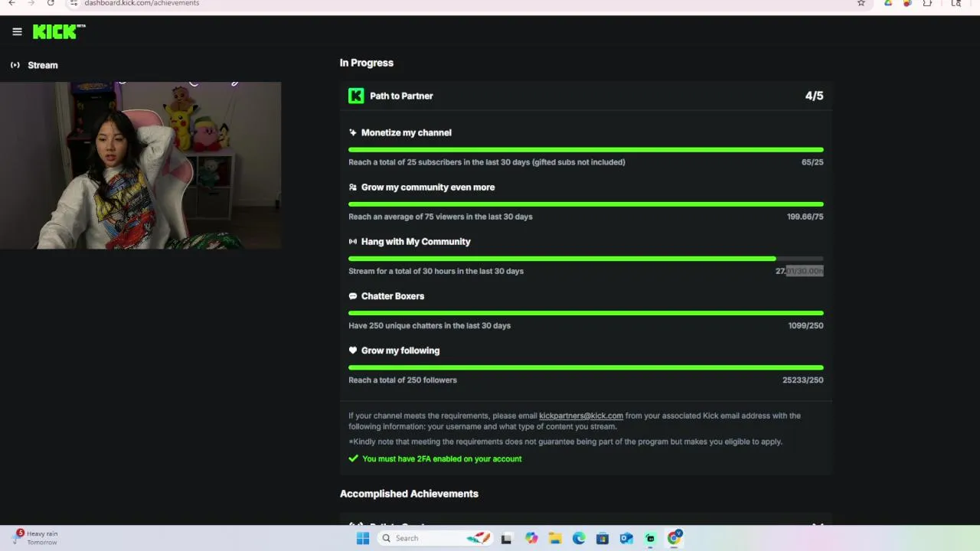Open Microsoft Store from the taskbar
The image size is (980, 551).
point(603,538)
